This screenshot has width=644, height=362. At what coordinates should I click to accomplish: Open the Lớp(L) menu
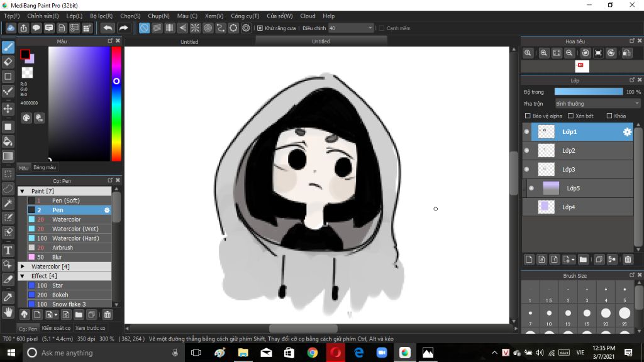click(x=74, y=16)
